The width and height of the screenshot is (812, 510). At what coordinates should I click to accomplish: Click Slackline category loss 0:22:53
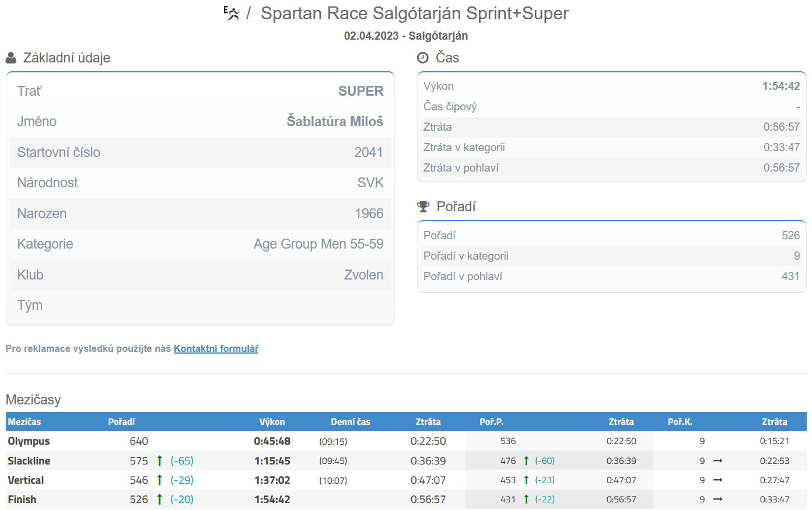click(x=775, y=460)
